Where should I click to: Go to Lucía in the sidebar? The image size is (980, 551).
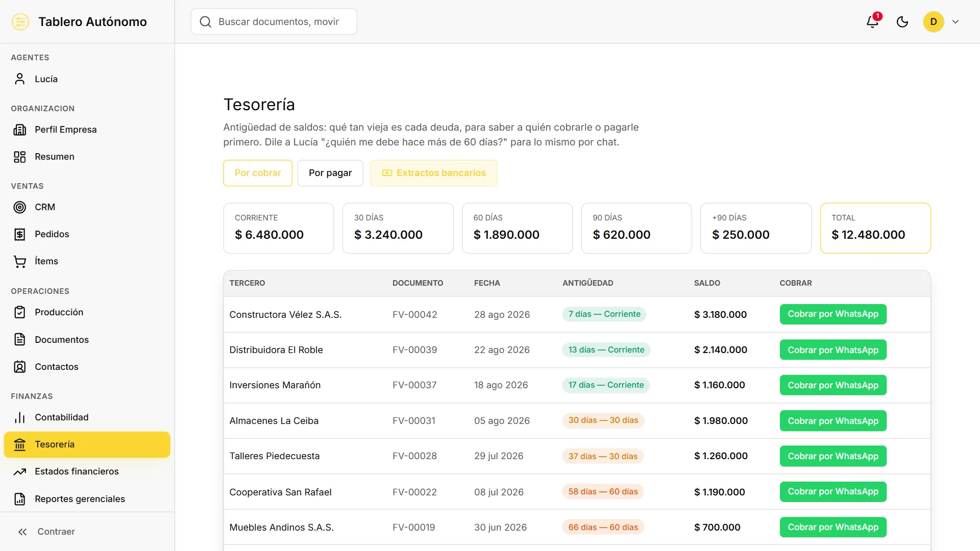[x=87, y=79]
